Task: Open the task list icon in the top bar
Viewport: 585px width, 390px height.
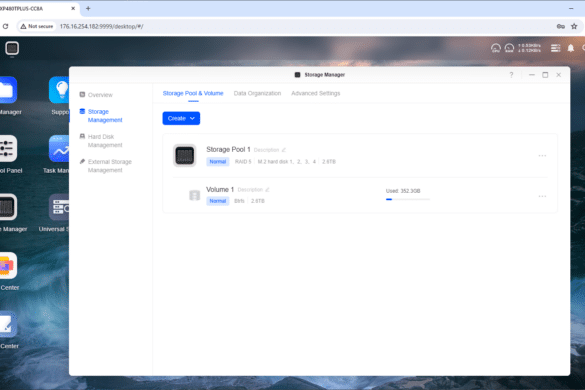Action: coord(555,48)
